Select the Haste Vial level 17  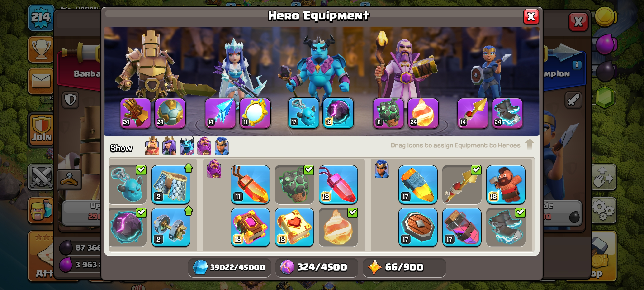462,227
